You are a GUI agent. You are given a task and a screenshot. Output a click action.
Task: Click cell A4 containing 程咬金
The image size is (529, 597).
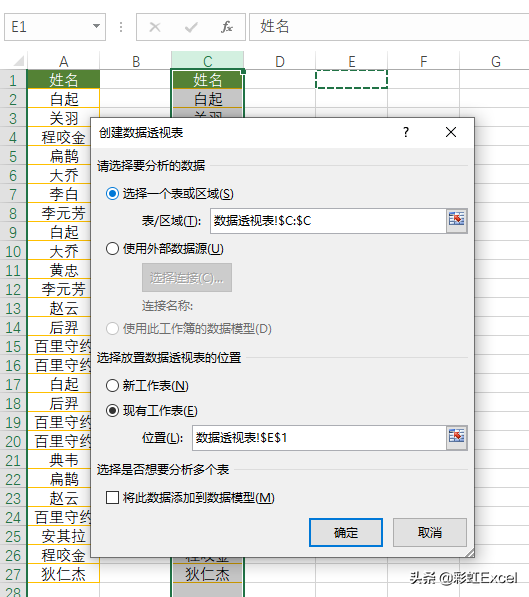tap(59, 137)
